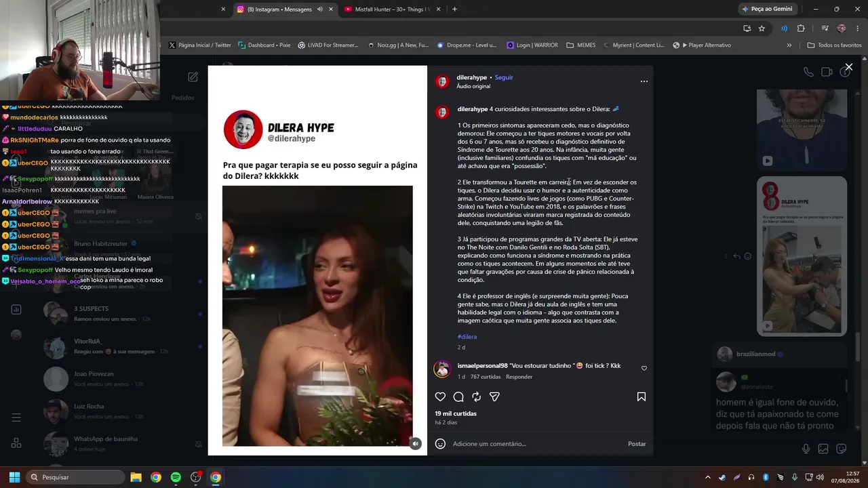Like the comment from ismaelpersonal98
Viewport: 868px width, 488px height.
[x=644, y=368]
